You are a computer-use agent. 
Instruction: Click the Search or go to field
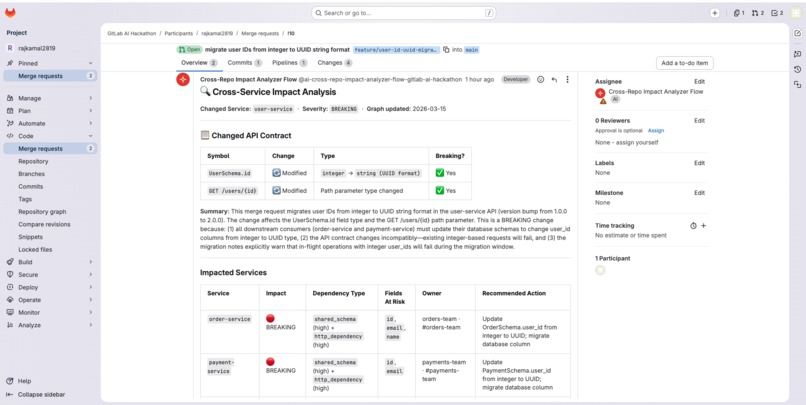pyautogui.click(x=404, y=13)
